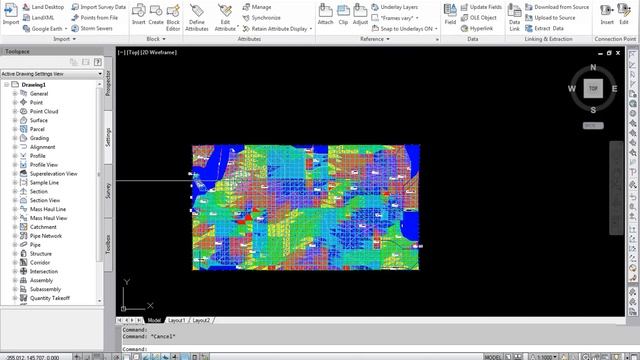Switch to the Layout1 tab
Viewport: 640px width, 360px height.
(x=177, y=320)
